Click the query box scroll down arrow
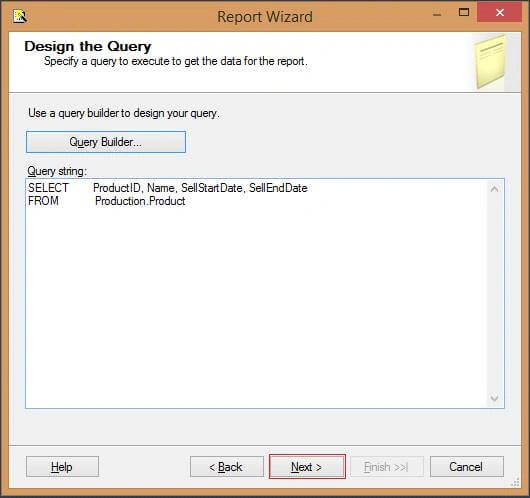Screen dimensions: 530x498 click(495, 398)
